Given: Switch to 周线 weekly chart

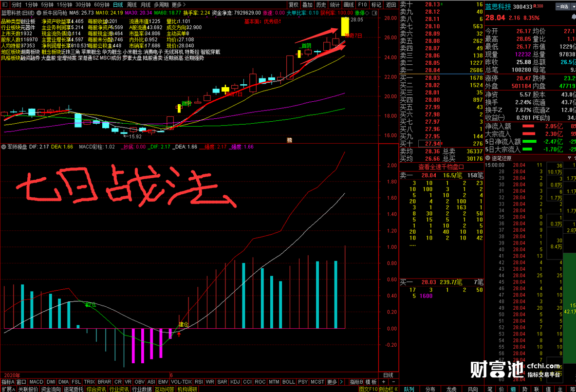Looking at the screenshot, I should pos(131,5).
